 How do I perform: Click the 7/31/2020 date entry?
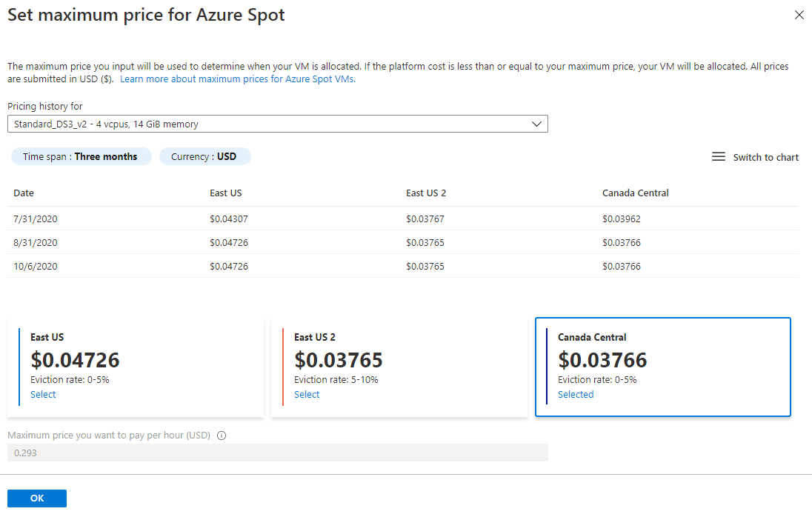[36, 219]
